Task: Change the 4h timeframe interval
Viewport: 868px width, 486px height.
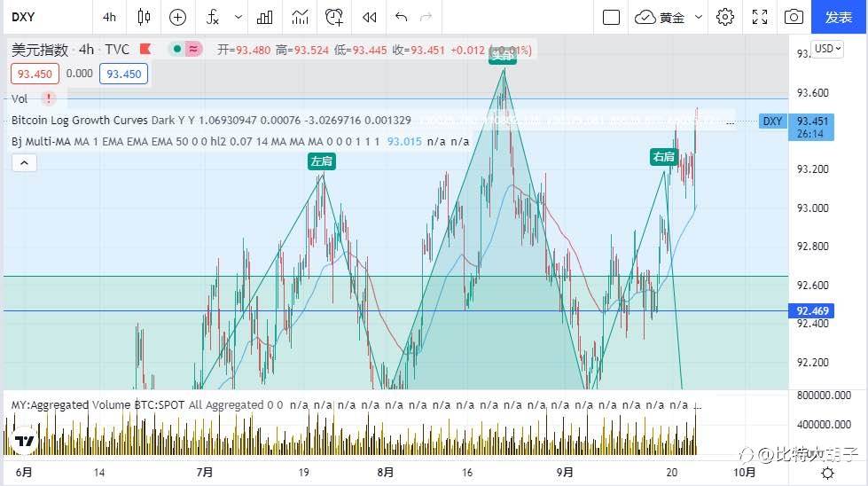Action: (109, 17)
